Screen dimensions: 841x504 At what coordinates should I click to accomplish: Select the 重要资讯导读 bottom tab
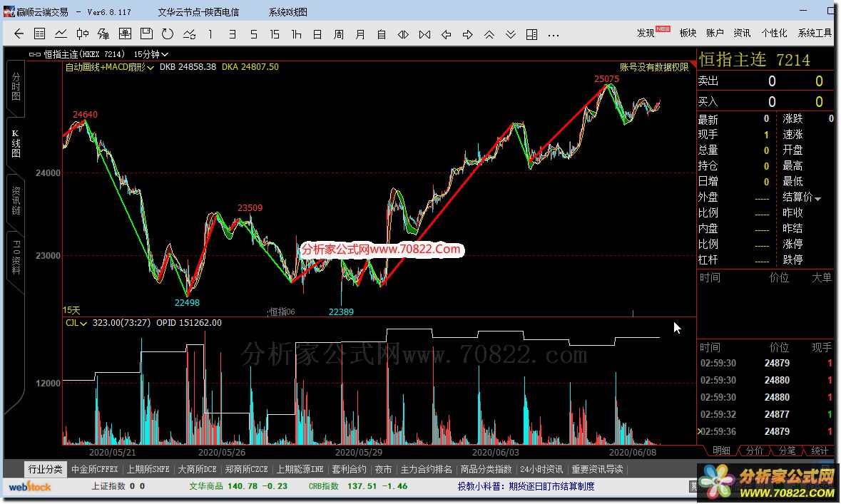[597, 469]
